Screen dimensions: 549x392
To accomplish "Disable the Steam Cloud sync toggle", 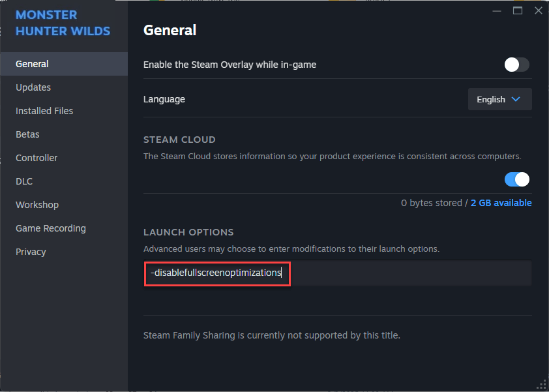I will (x=516, y=179).
